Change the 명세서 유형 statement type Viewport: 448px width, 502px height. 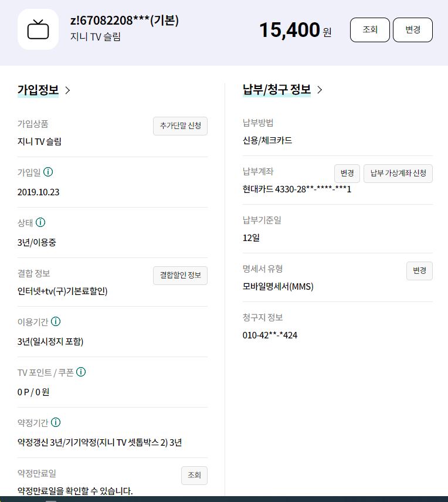419,271
